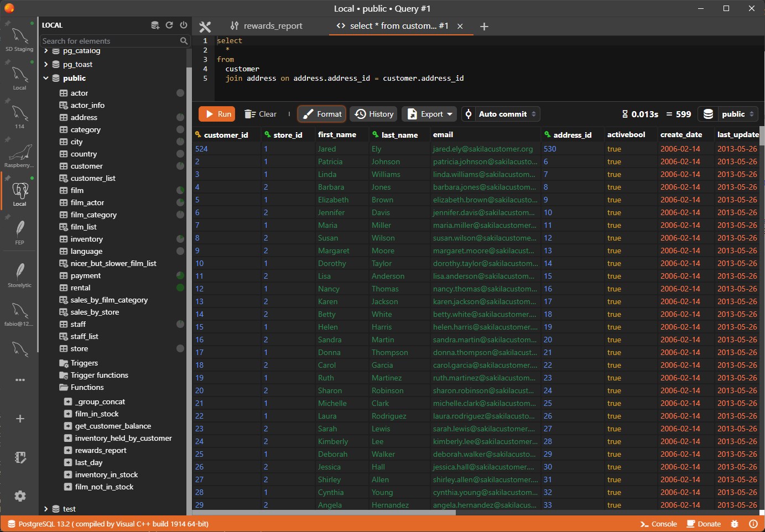
Task: Open the three-dots more connections icon
Action: [20, 380]
